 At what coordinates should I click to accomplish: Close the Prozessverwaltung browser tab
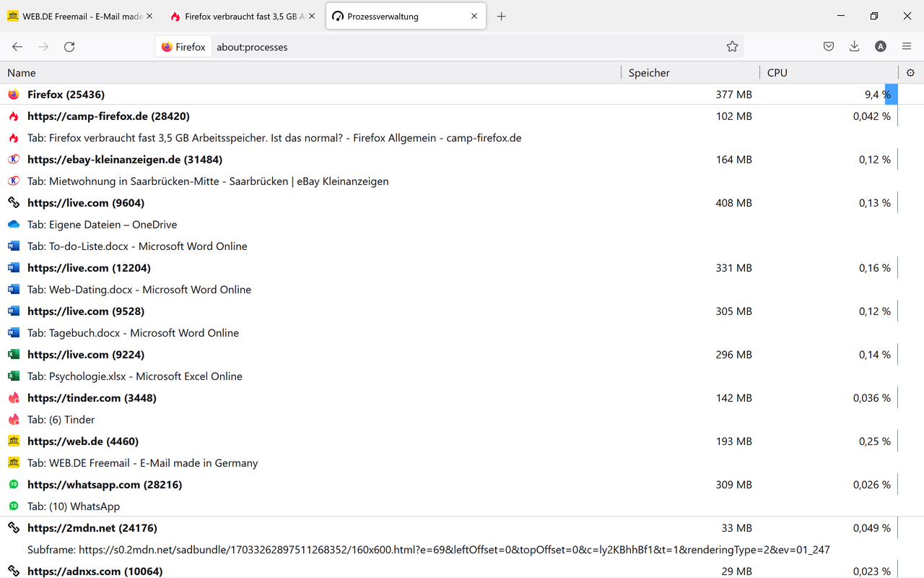474,17
